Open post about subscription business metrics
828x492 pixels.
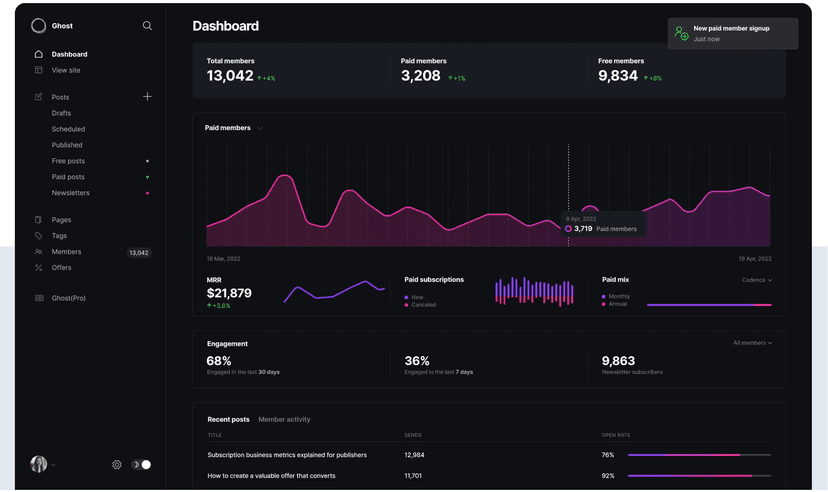coord(287,455)
